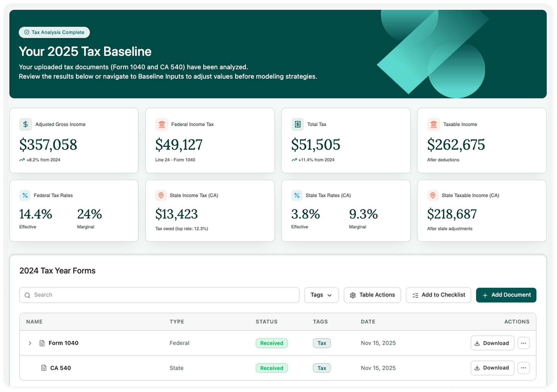Click the State Tax Rates percent icon
The height and width of the screenshot is (392, 557).
tap(297, 195)
